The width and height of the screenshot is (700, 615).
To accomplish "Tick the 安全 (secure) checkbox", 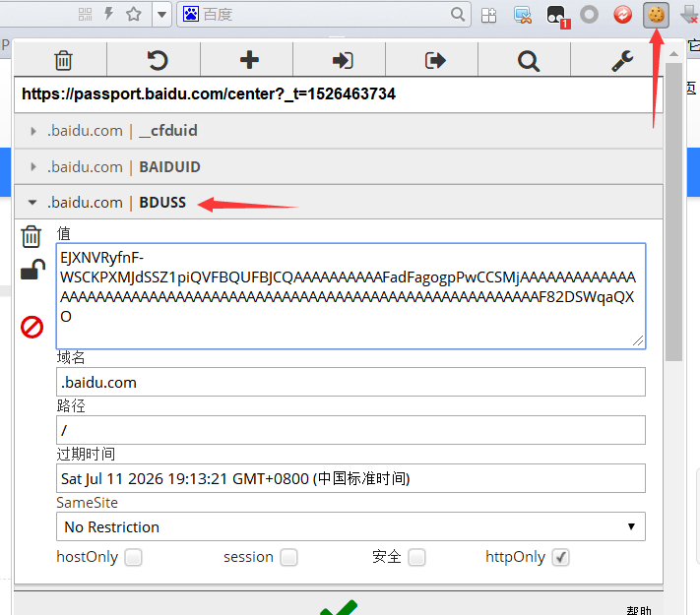I will [416, 558].
